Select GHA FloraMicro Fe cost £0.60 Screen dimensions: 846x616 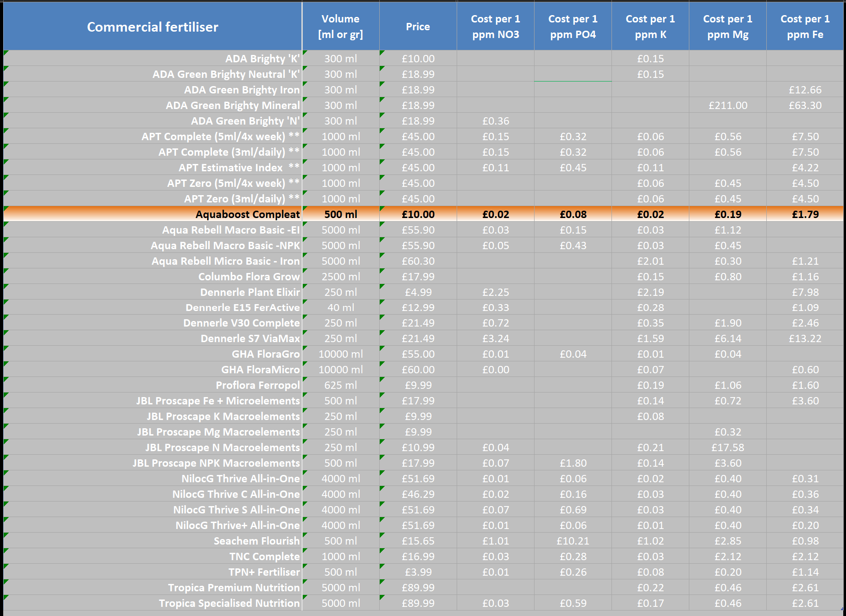tap(805, 370)
